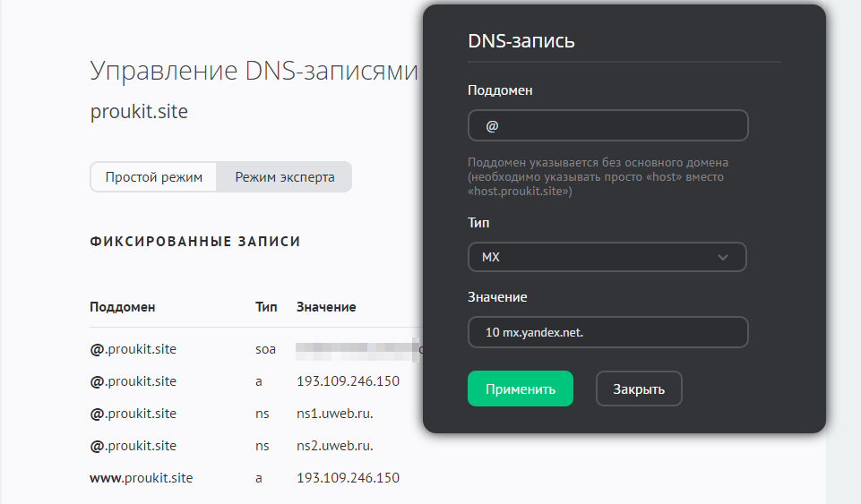Switch to the Режим эксперта tab
The image size is (861, 504).
(285, 177)
